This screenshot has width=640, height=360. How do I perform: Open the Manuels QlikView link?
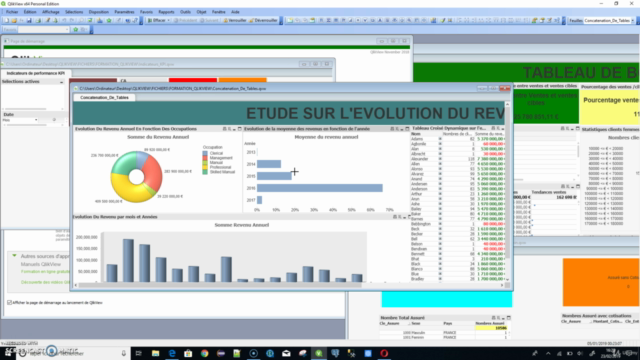pos(41,264)
